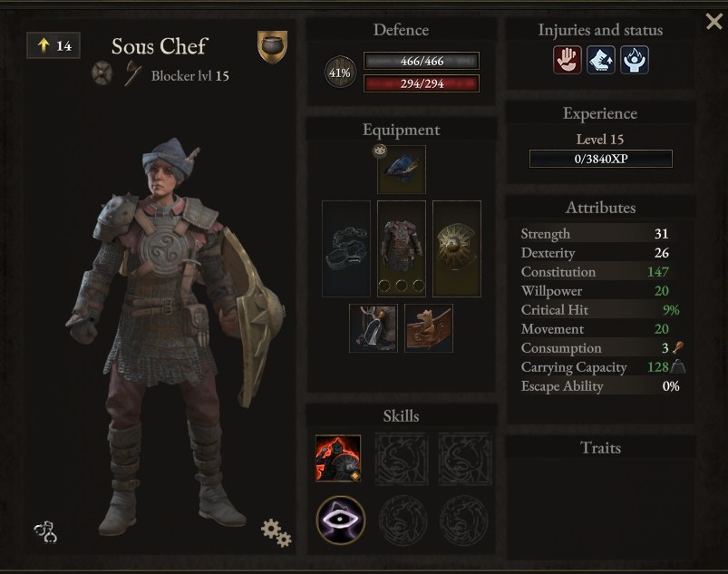
Task: Open the gears settings icon
Action: pyautogui.click(x=277, y=532)
